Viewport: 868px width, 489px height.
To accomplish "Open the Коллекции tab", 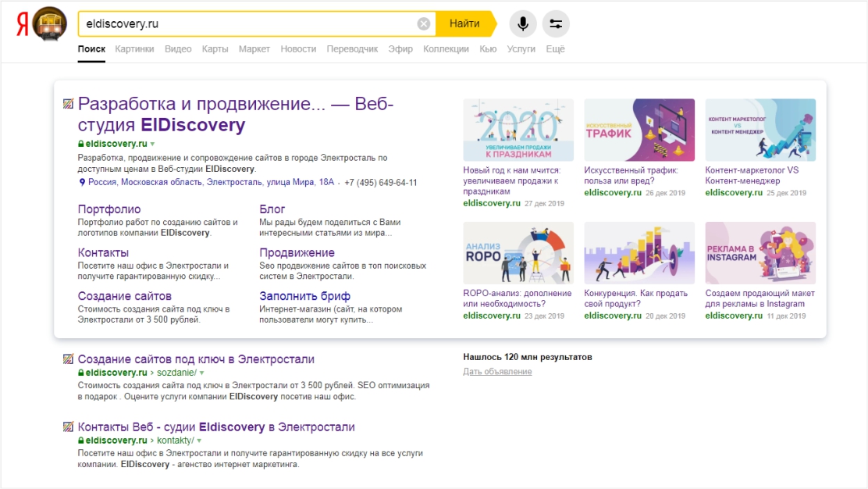I will click(446, 48).
